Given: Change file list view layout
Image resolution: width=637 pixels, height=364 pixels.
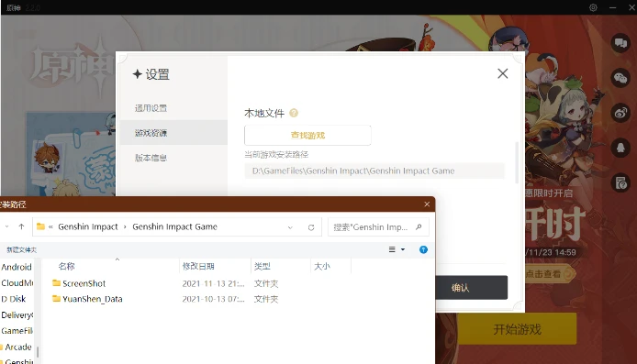Looking at the screenshot, I should pos(392,249).
